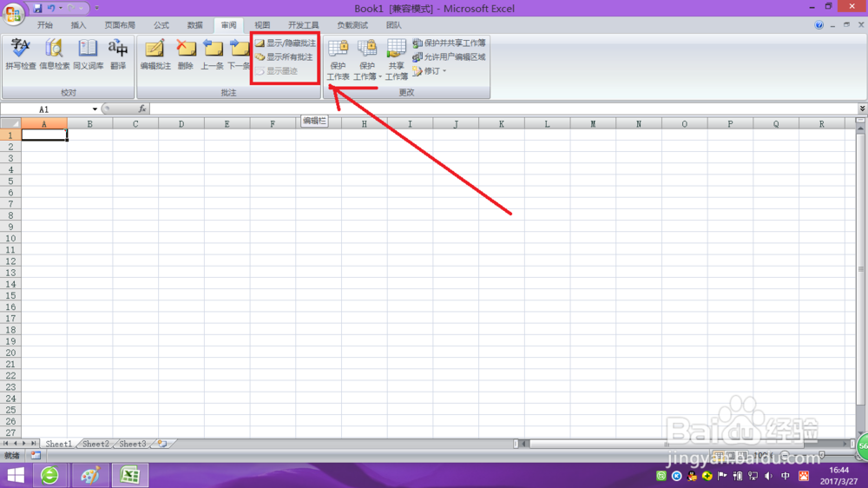Go to next comment 下一条
Viewport: 868px width, 488px height.
(239, 55)
